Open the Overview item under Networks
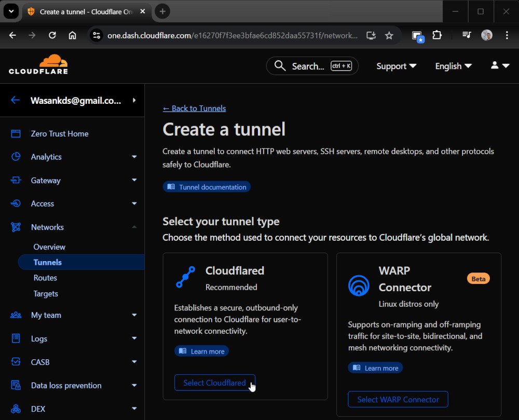 [x=49, y=247]
